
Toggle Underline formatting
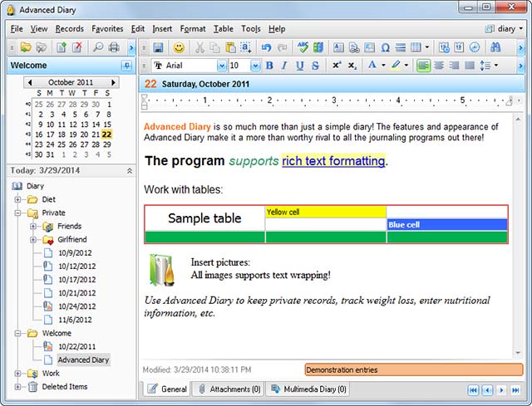[299, 66]
